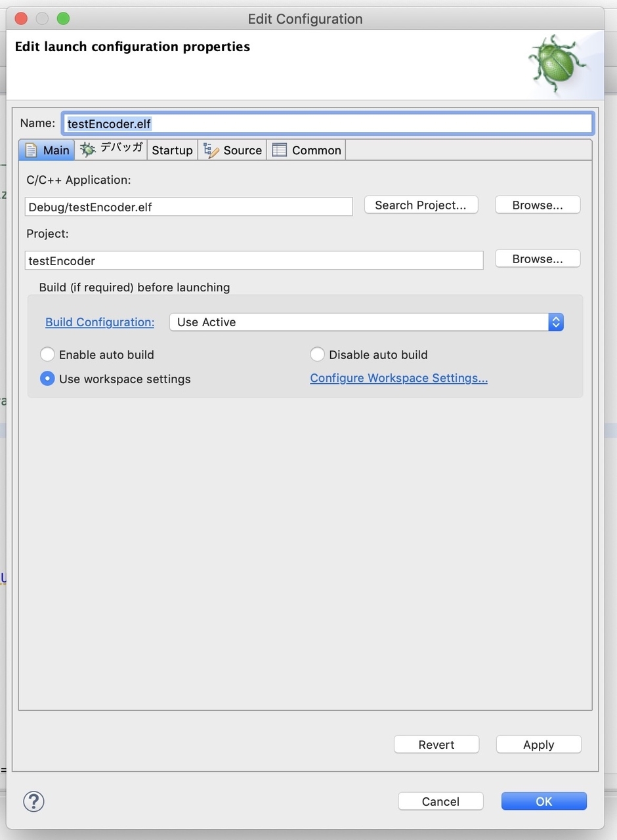The width and height of the screenshot is (617, 840).
Task: Close the Edit Configuration dialog with red button
Action: tap(21, 18)
